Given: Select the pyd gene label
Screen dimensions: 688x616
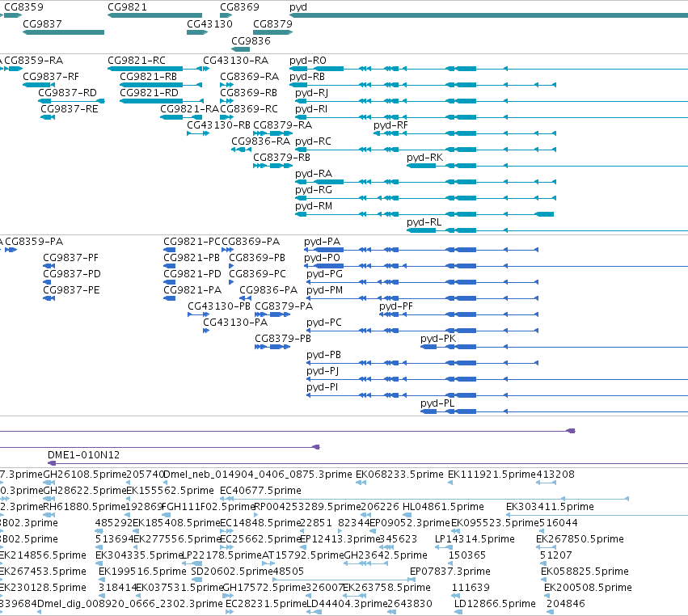Looking at the screenshot, I should pyautogui.click(x=298, y=7).
